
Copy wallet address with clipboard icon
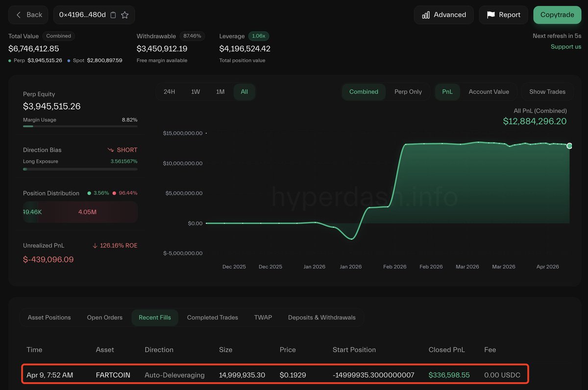tap(113, 15)
